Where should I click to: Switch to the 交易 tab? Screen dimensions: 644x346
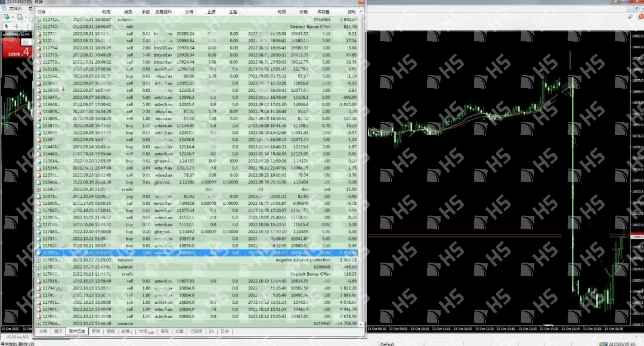tap(43, 331)
